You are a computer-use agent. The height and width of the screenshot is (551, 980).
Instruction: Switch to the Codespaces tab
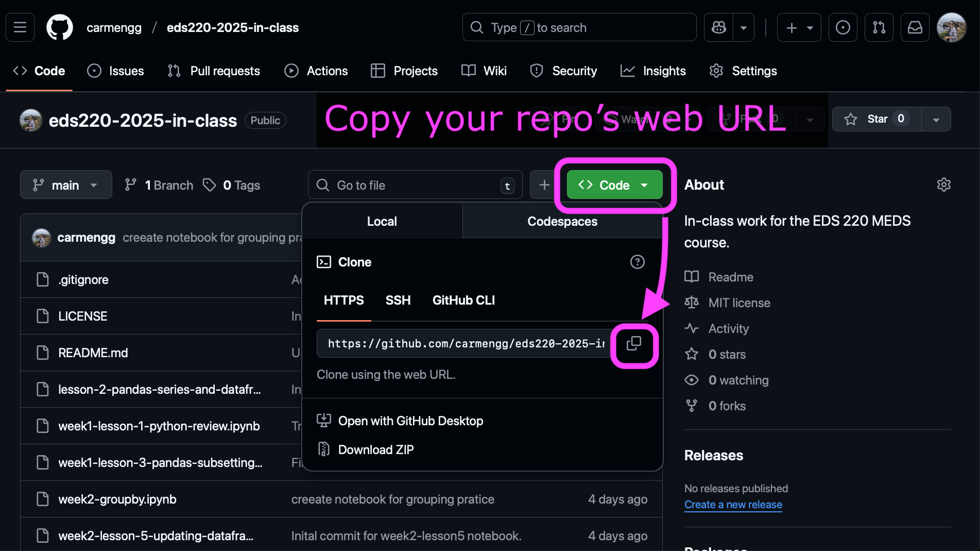pyautogui.click(x=562, y=221)
